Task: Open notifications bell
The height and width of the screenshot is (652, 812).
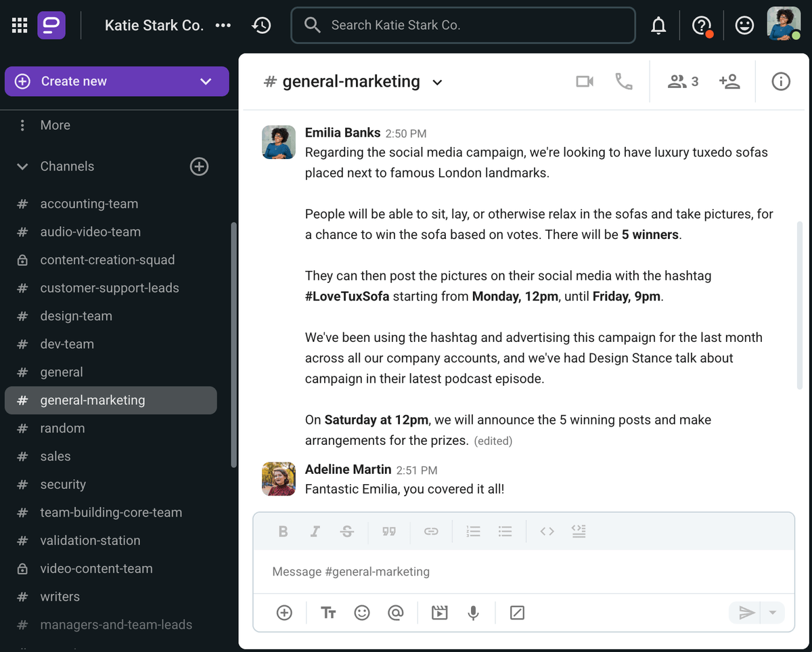Action: [x=658, y=26]
